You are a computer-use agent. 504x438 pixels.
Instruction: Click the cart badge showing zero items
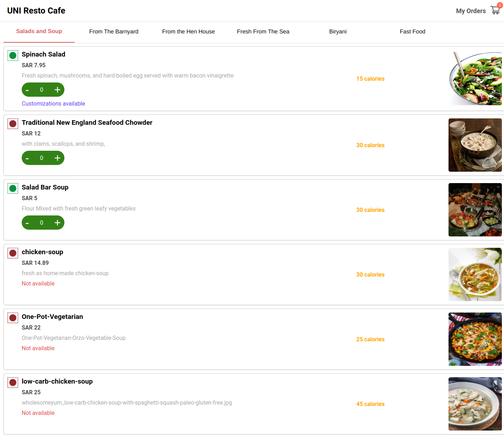tap(499, 5)
